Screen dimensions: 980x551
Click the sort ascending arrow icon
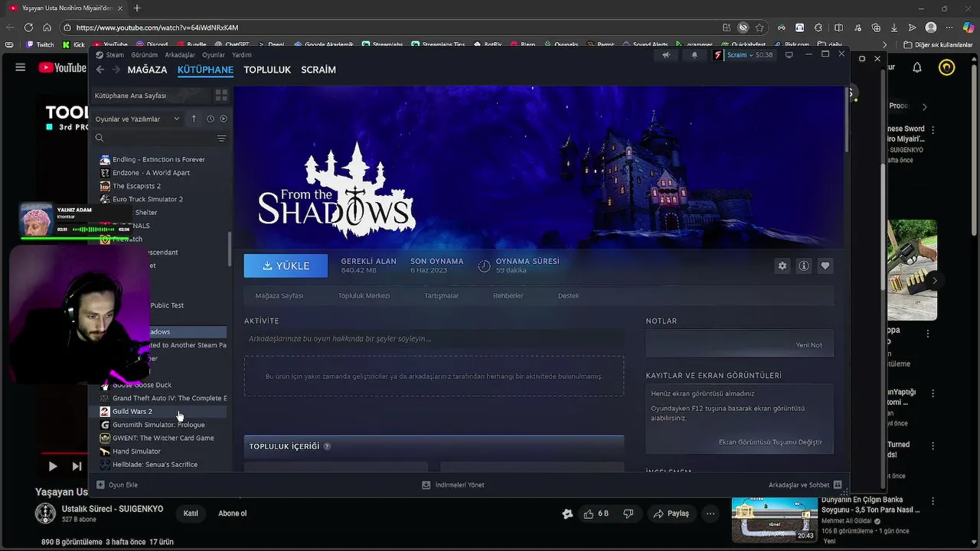click(x=194, y=119)
